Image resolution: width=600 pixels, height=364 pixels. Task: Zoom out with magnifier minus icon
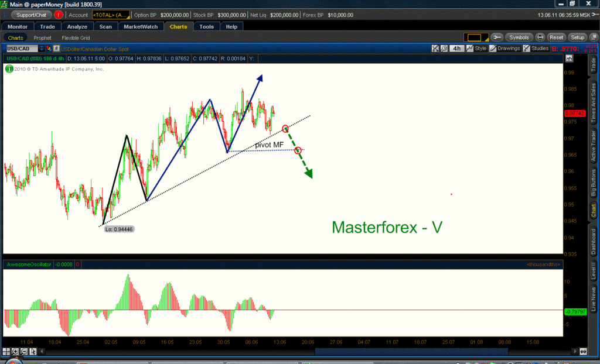click(x=23, y=351)
